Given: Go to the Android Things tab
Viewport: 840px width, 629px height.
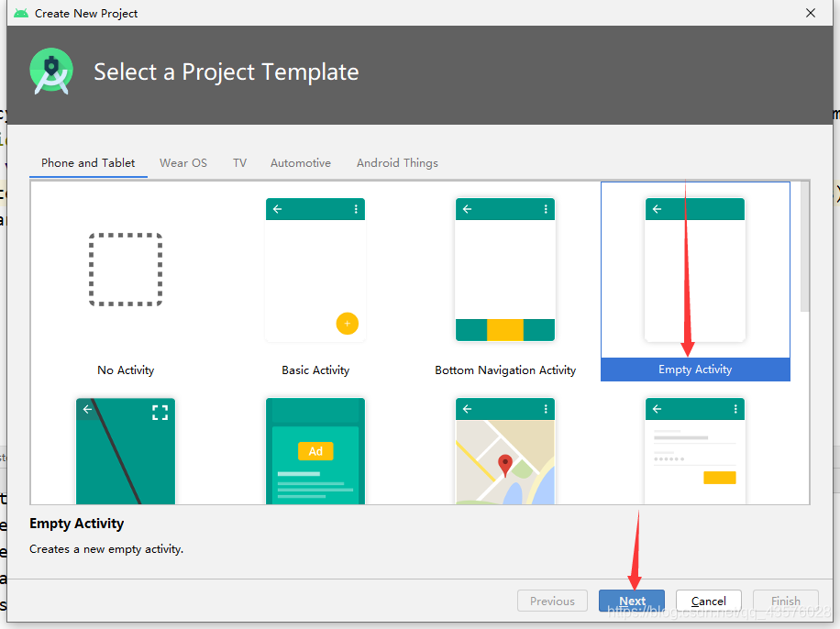Looking at the screenshot, I should coord(397,163).
